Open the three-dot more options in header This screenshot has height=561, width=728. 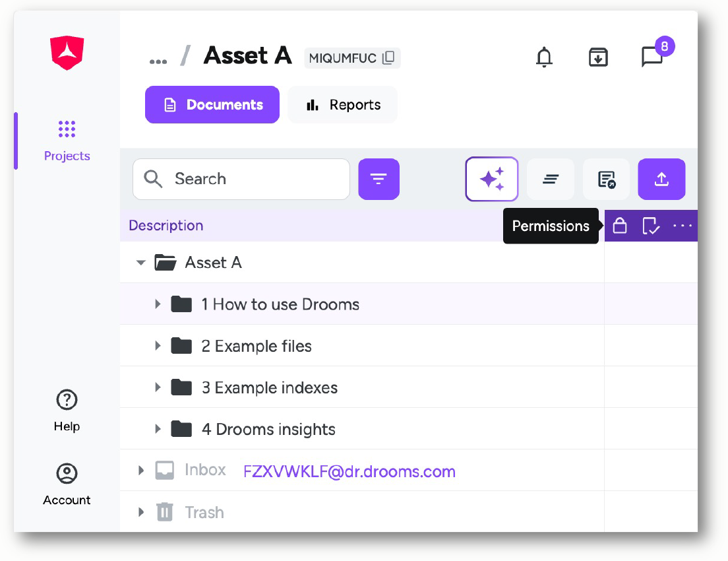pos(682,226)
